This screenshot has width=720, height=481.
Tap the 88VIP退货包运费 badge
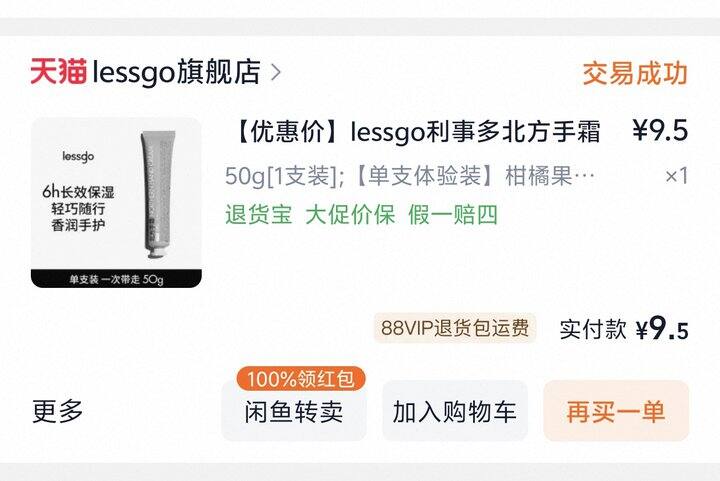(455, 328)
